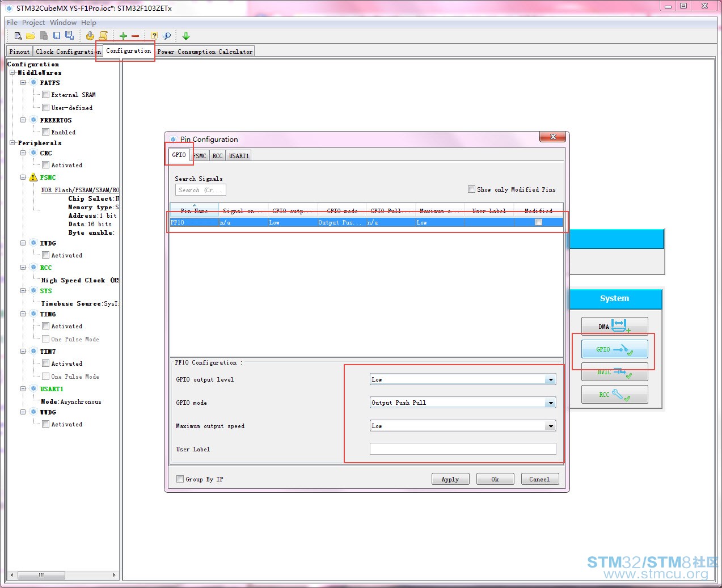Image resolution: width=722 pixels, height=588 pixels.
Task: Toggle Show only Modified Pins checkbox
Action: [471, 189]
